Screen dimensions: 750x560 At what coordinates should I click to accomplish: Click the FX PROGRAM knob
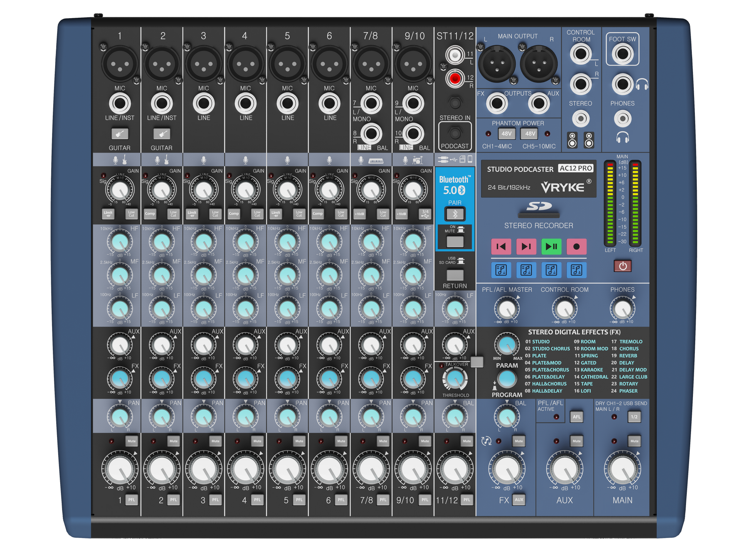507,379
